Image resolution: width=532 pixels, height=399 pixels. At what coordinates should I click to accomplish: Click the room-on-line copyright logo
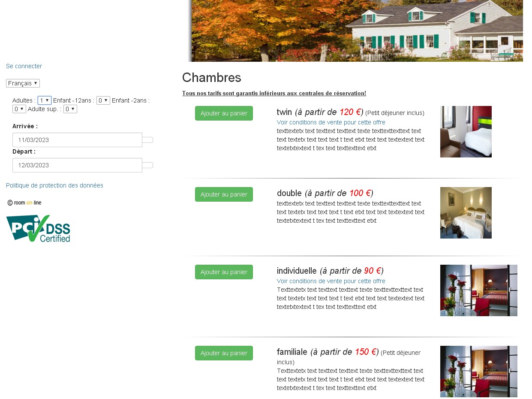[24, 203]
